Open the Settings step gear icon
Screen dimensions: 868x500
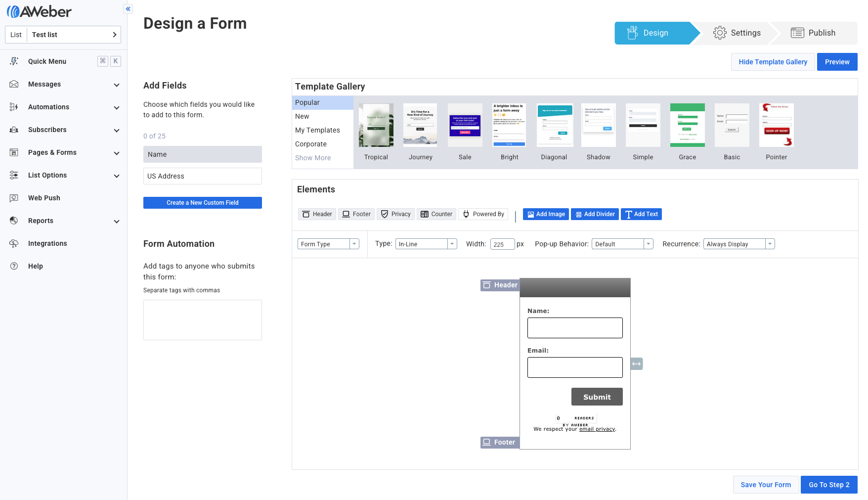[720, 33]
